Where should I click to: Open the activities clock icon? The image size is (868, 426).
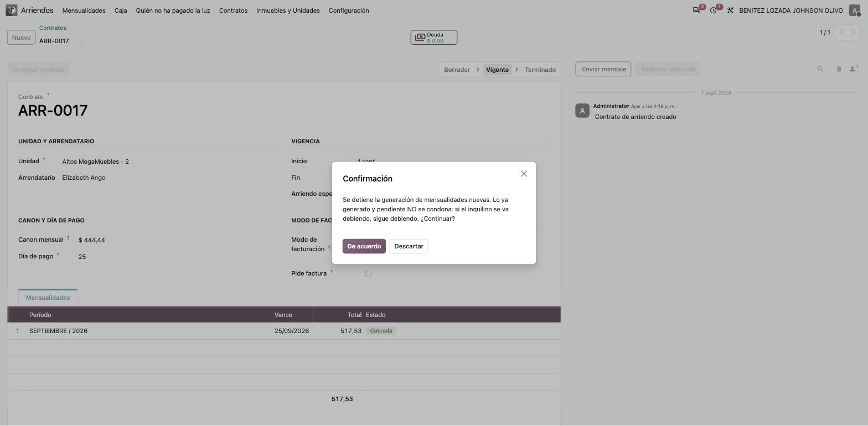coord(714,11)
